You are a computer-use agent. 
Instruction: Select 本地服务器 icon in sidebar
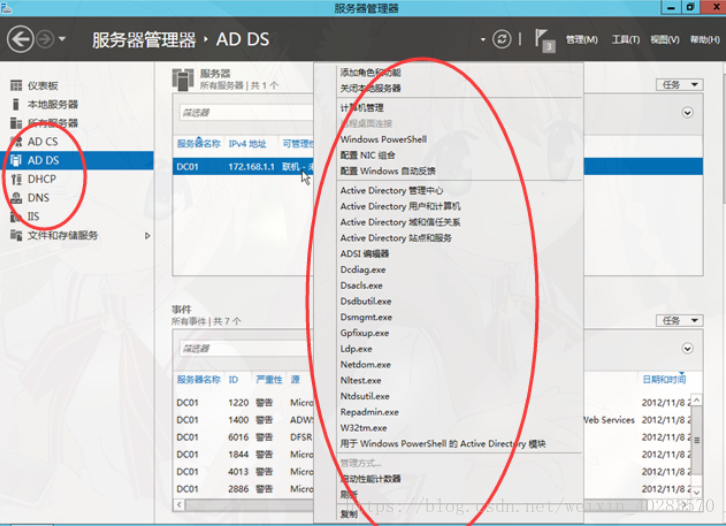(x=16, y=104)
